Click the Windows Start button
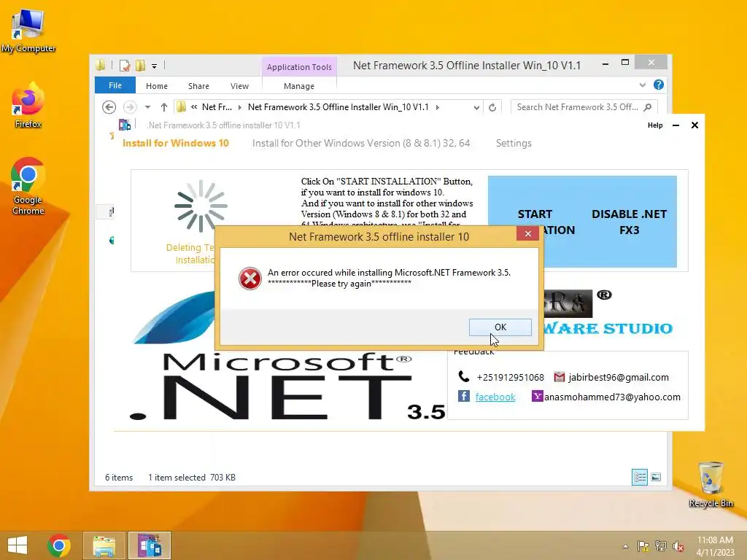Viewport: 747px width, 560px height. click(18, 545)
